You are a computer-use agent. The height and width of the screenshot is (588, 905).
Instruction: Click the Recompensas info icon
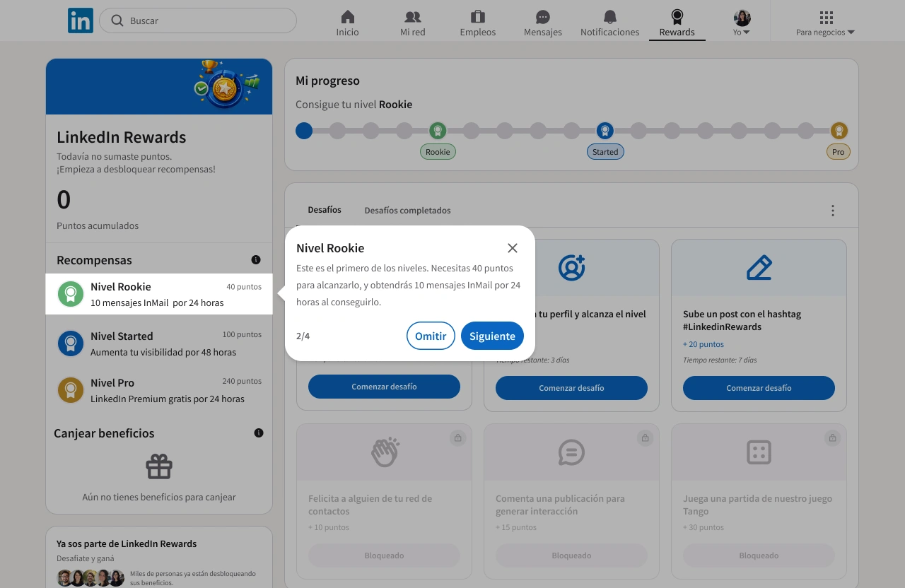click(256, 260)
